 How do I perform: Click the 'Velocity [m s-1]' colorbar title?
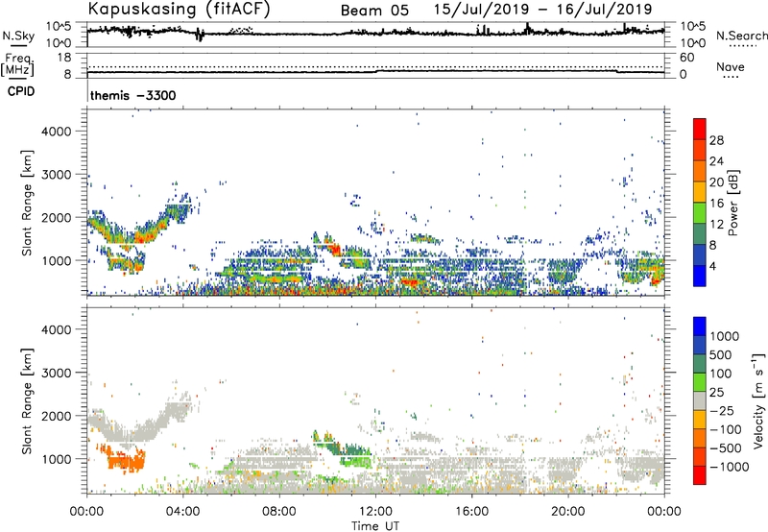point(758,400)
